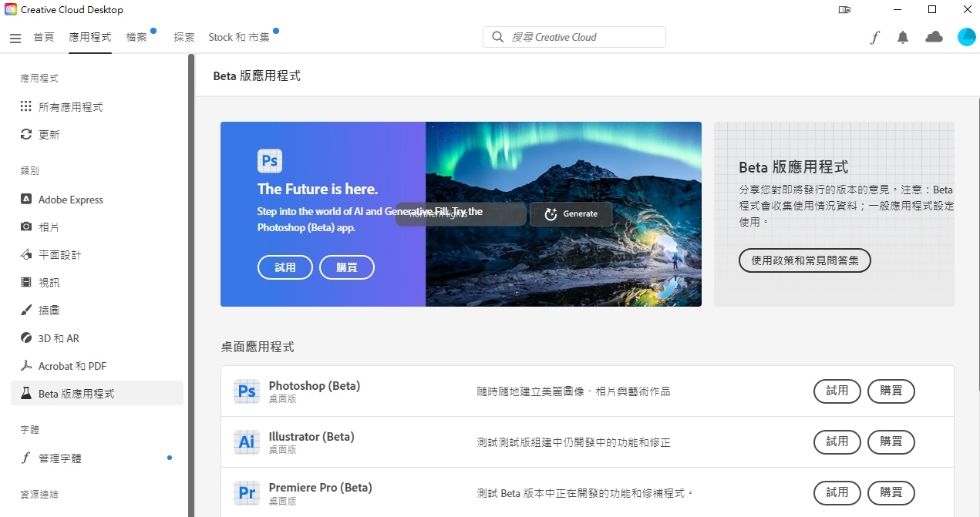The height and width of the screenshot is (517, 980).
Task: Click 購買 for Premiere Pro (Beta)
Action: click(891, 493)
